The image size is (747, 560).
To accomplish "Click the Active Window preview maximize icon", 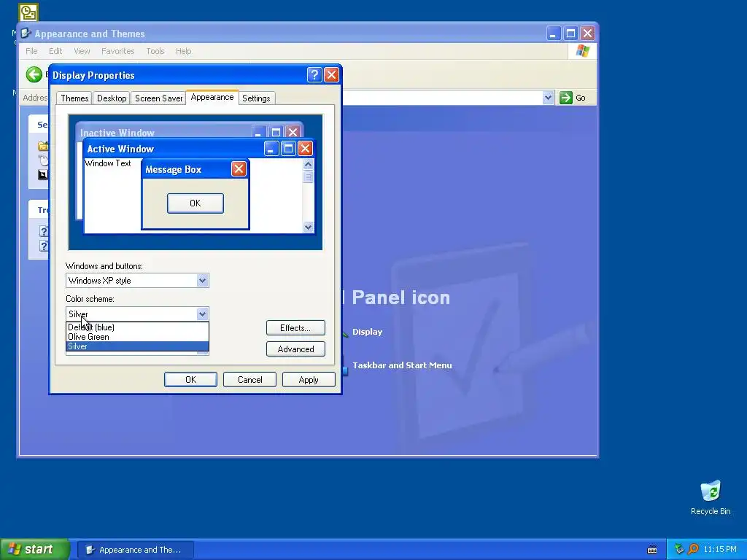I will pos(288,149).
